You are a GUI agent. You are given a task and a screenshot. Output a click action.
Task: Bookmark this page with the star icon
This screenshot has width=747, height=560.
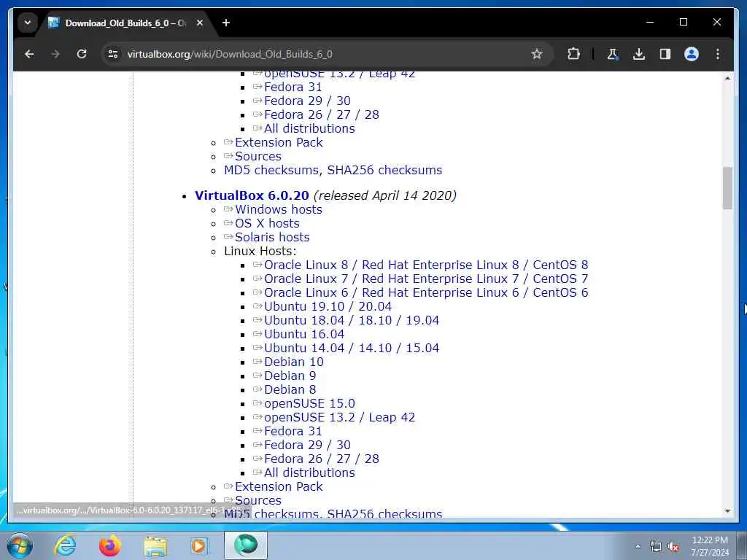pyautogui.click(x=537, y=54)
